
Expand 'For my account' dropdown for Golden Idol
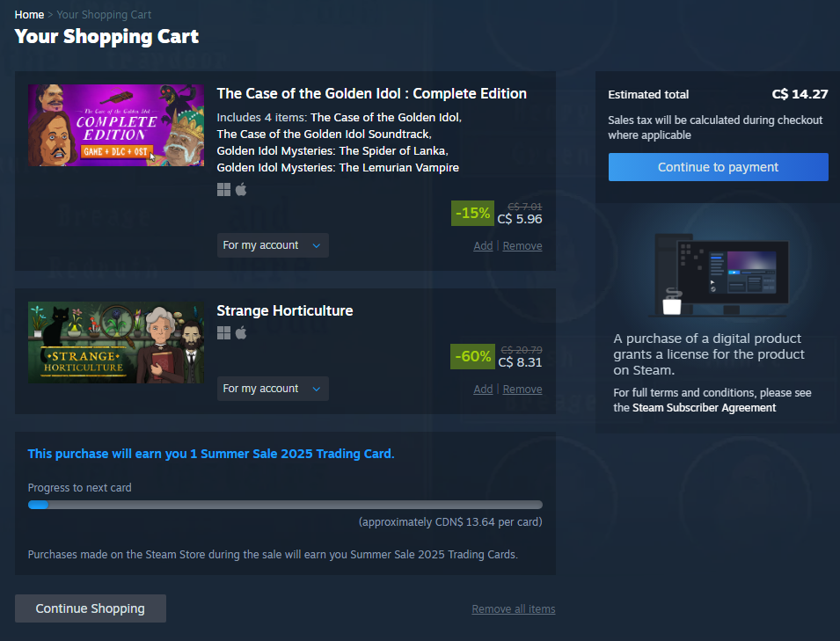pyautogui.click(x=273, y=245)
